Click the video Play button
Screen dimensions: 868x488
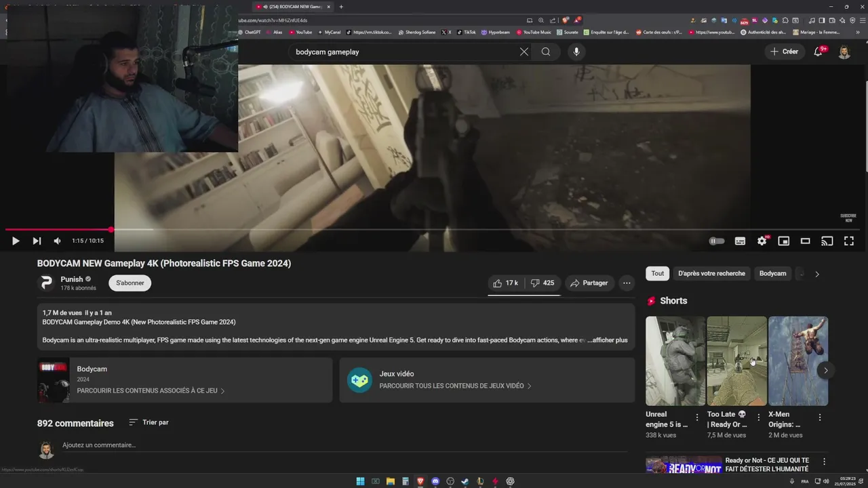point(16,241)
